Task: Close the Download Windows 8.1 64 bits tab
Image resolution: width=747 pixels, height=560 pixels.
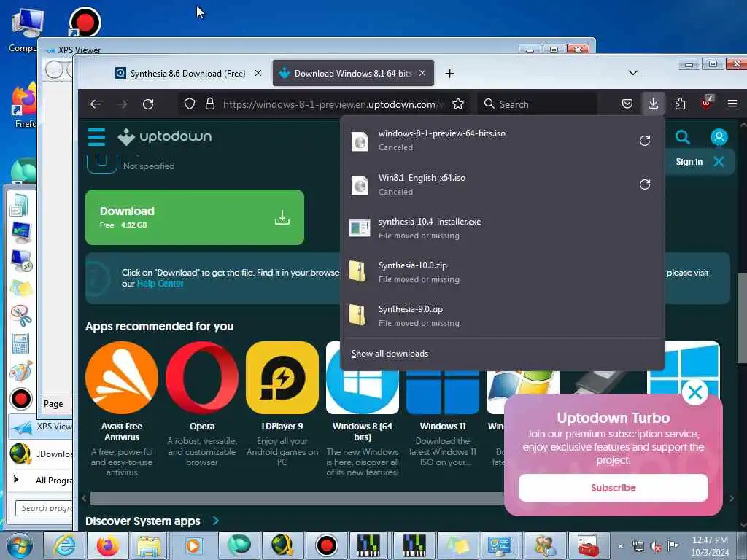Action: (422, 74)
